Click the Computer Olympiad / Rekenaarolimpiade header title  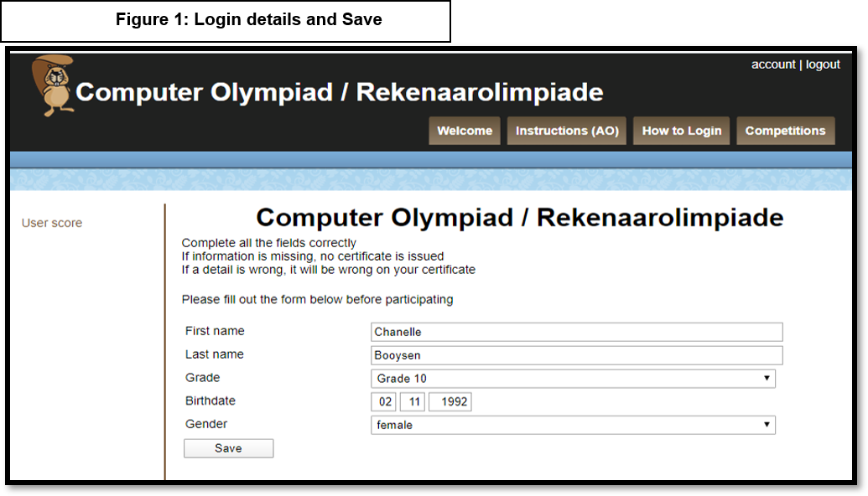[x=340, y=92]
